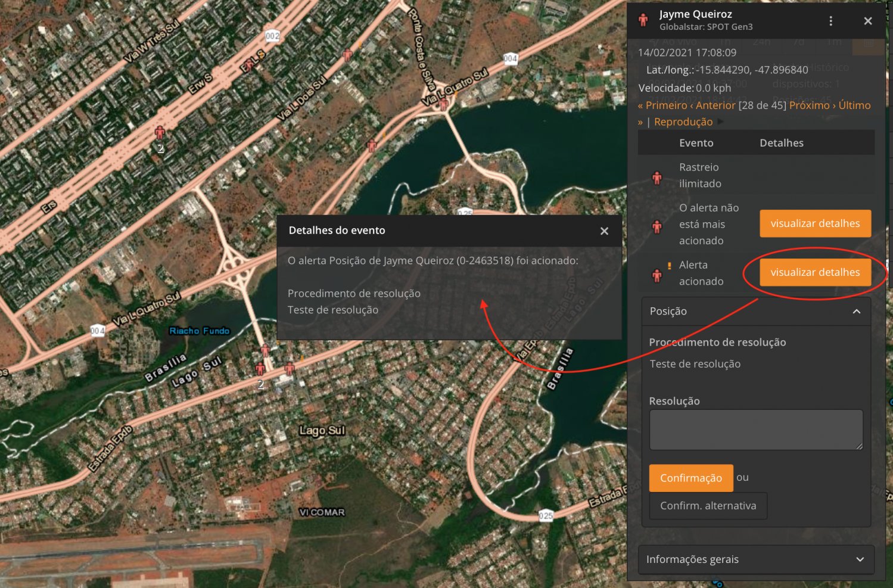893x588 pixels.
Task: Focus the Resolução text area
Action: click(755, 430)
